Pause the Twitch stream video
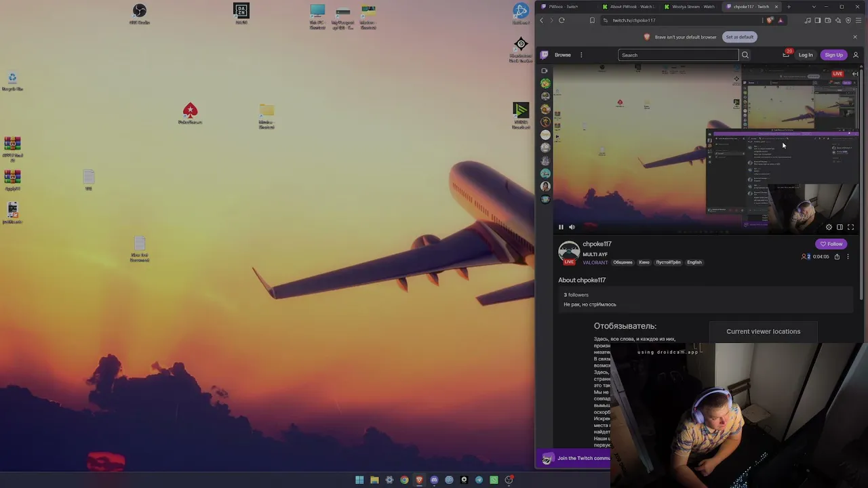Screen dimensions: 868x488 coord(561,227)
